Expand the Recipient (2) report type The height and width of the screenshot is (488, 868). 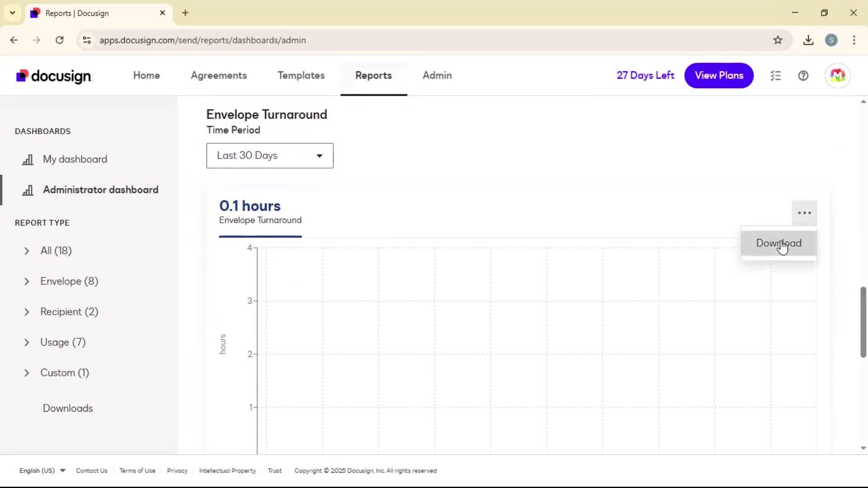(x=27, y=312)
